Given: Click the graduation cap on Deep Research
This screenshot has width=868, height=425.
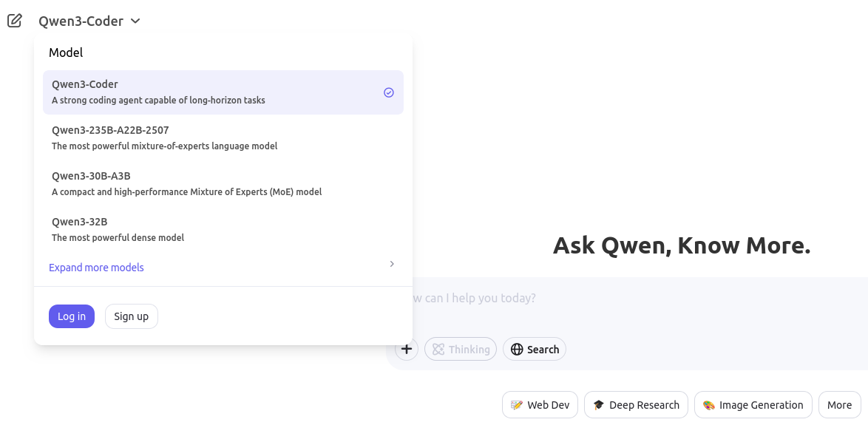Looking at the screenshot, I should (598, 405).
